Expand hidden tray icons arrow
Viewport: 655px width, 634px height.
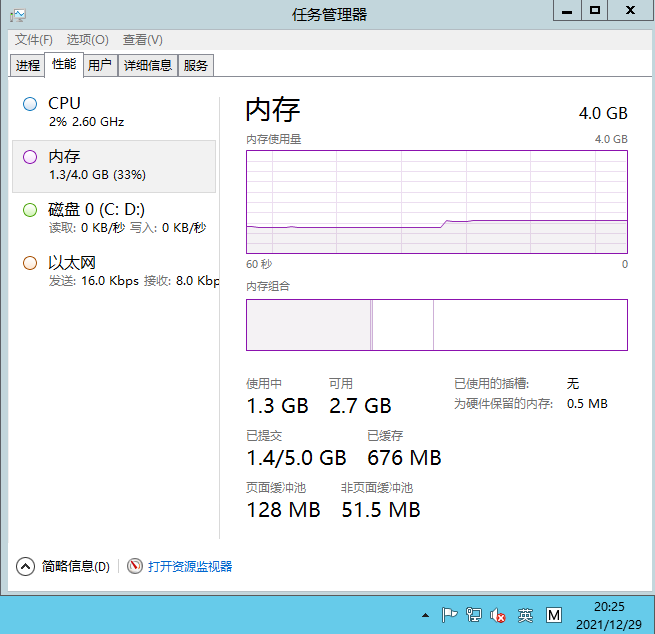425,615
